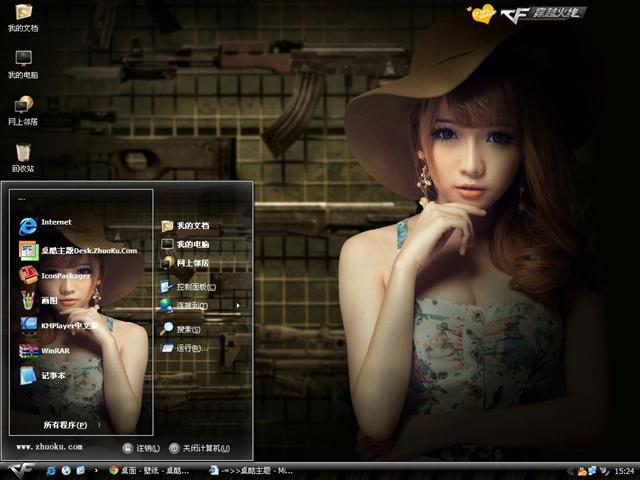Expand the 连接到(T) submenu arrow
The height and width of the screenshot is (480, 640).
coord(238,305)
